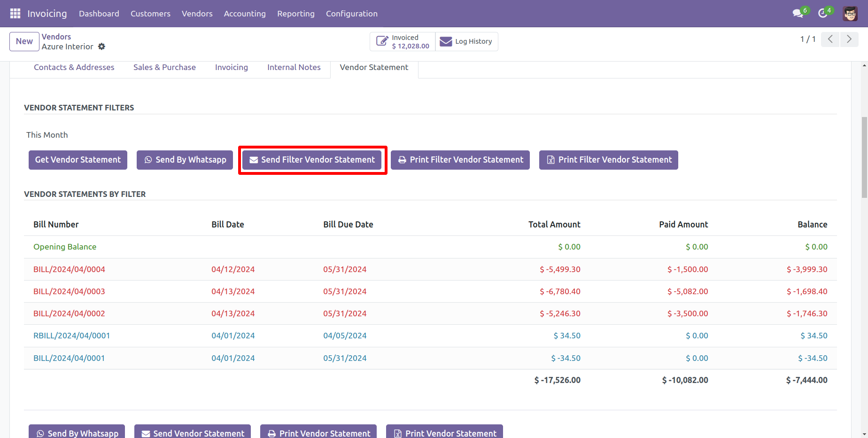Click the New button

tap(24, 41)
